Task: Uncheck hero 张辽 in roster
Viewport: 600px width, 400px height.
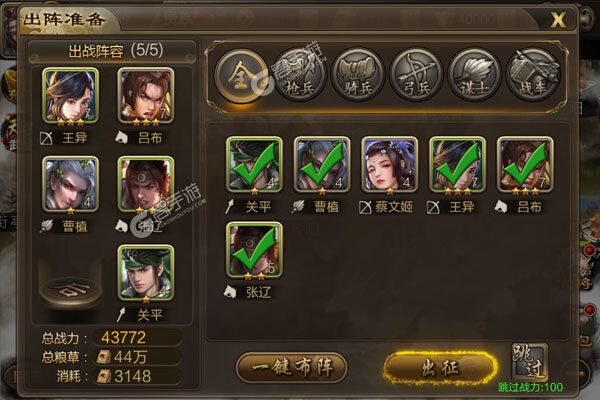Action: click(254, 250)
